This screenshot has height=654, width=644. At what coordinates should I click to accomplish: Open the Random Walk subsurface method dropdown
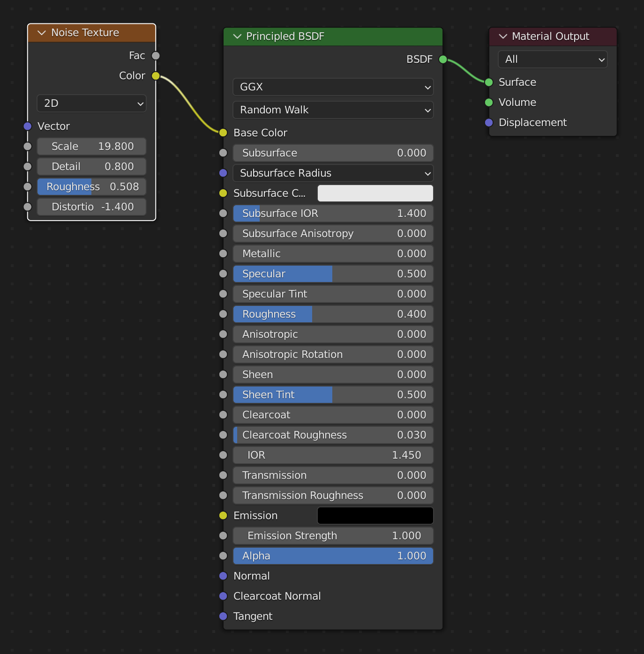tap(333, 110)
